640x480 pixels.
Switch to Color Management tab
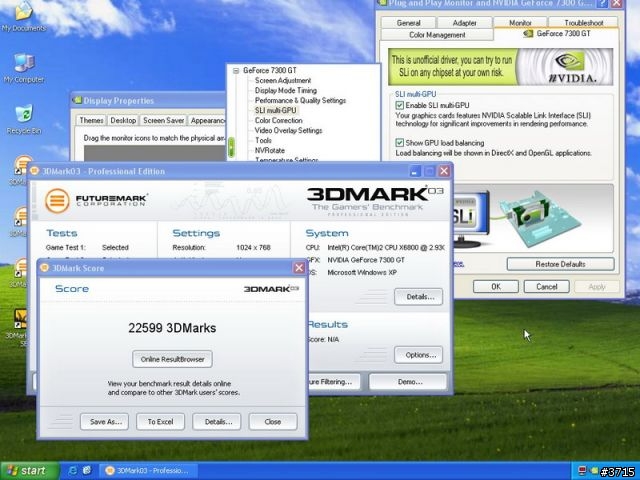point(437,35)
